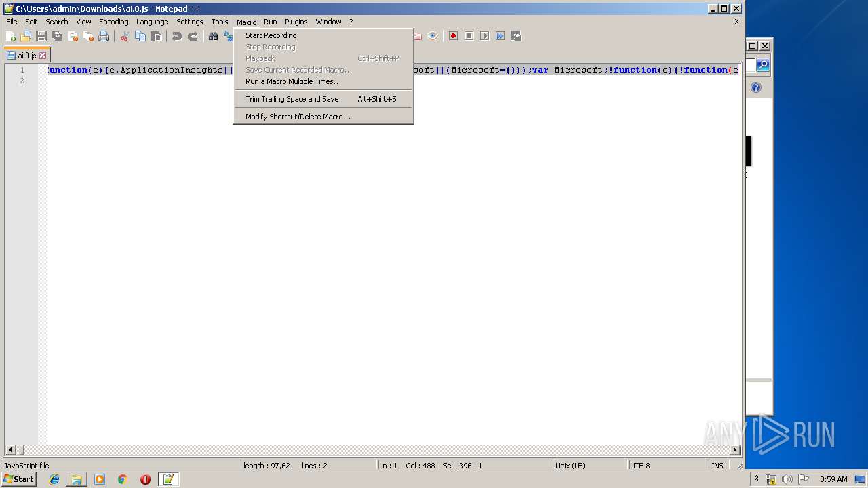Click horizontal scrollbar left arrow

click(x=10, y=449)
